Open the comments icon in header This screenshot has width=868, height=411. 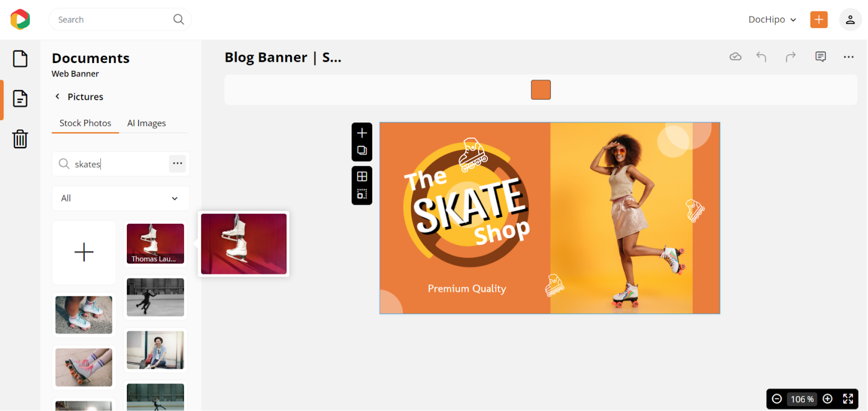(x=821, y=57)
